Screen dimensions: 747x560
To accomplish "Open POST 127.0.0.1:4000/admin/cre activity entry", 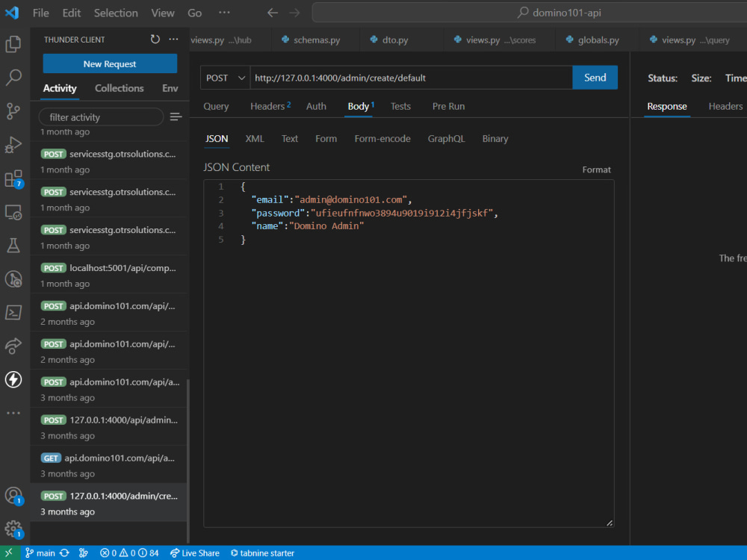I will click(x=108, y=503).
